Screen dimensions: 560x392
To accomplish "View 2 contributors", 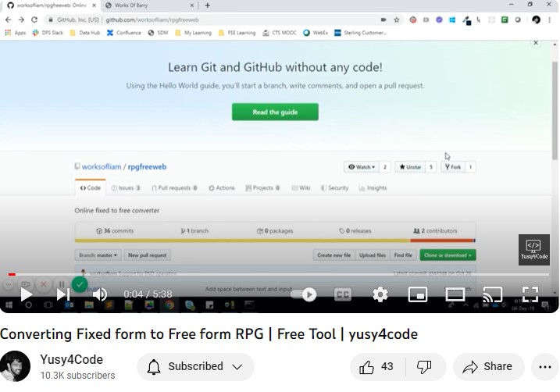I will click(435, 231).
